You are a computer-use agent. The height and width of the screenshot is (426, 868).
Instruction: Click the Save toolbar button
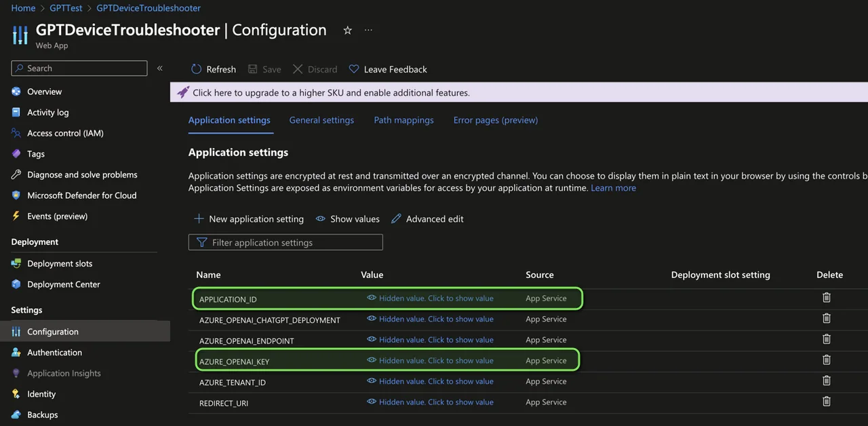[x=264, y=69]
